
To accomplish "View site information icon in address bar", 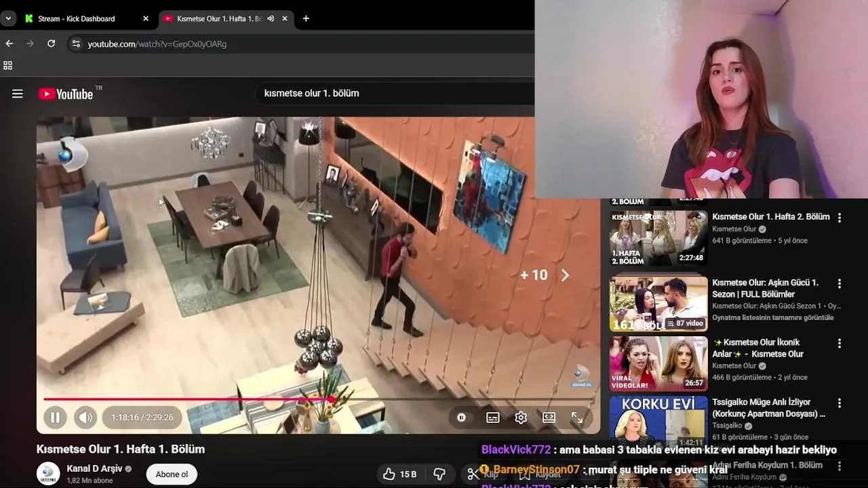I will tap(76, 43).
